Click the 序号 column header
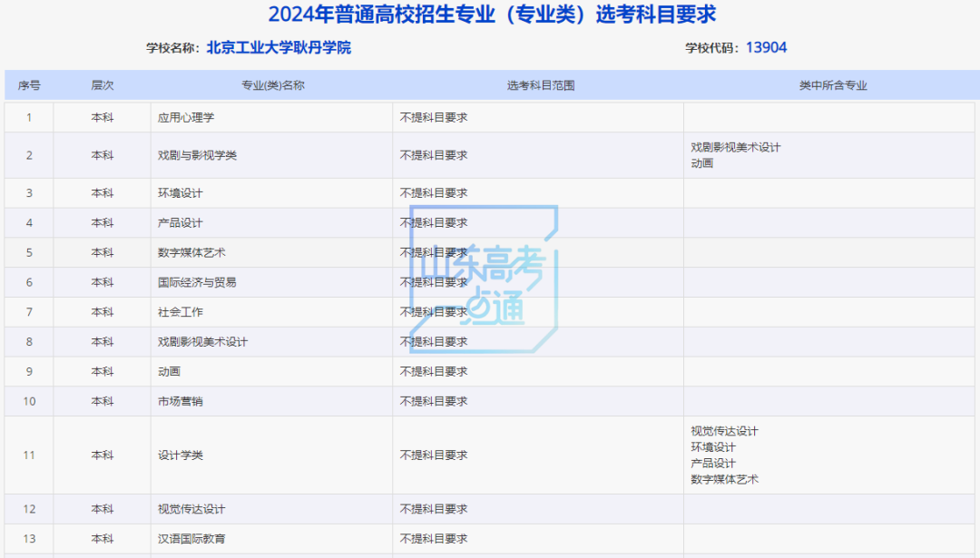The image size is (980, 558). pos(29,84)
